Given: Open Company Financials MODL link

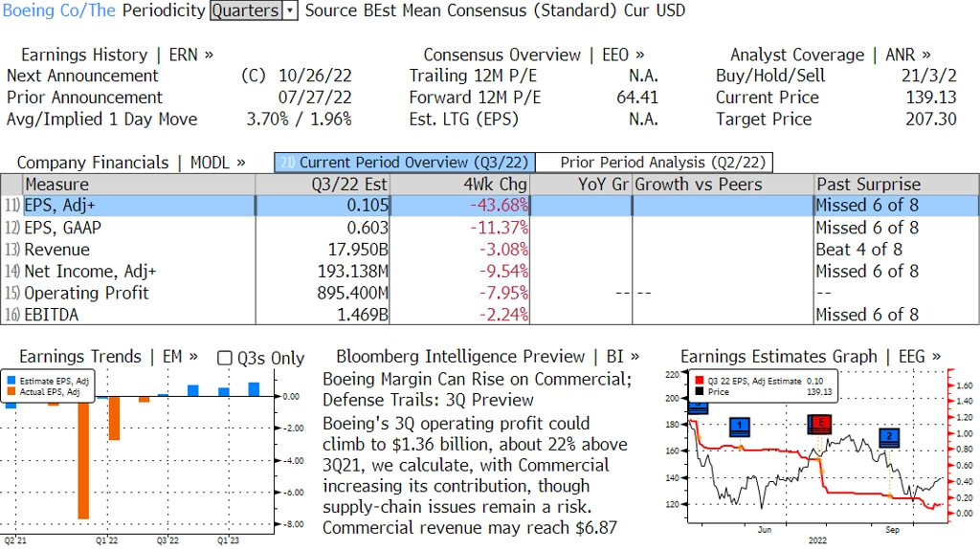Looking at the screenshot, I should (x=131, y=163).
